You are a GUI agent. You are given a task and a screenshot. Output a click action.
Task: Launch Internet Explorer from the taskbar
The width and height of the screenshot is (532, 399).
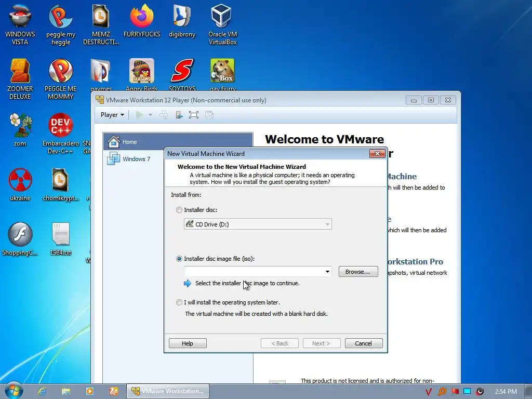(42, 391)
